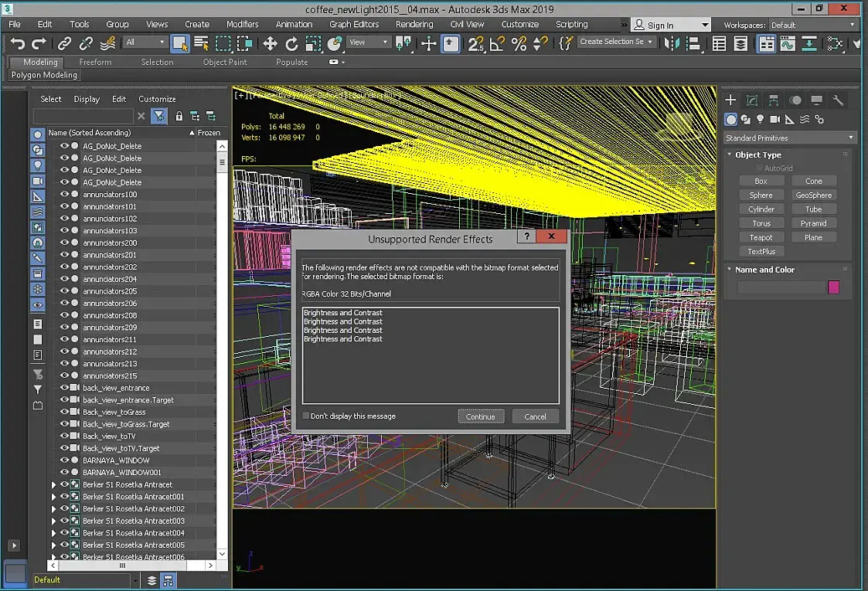Hide the annunciators100 object via eye icon
The height and width of the screenshot is (591, 868).
tap(65, 195)
